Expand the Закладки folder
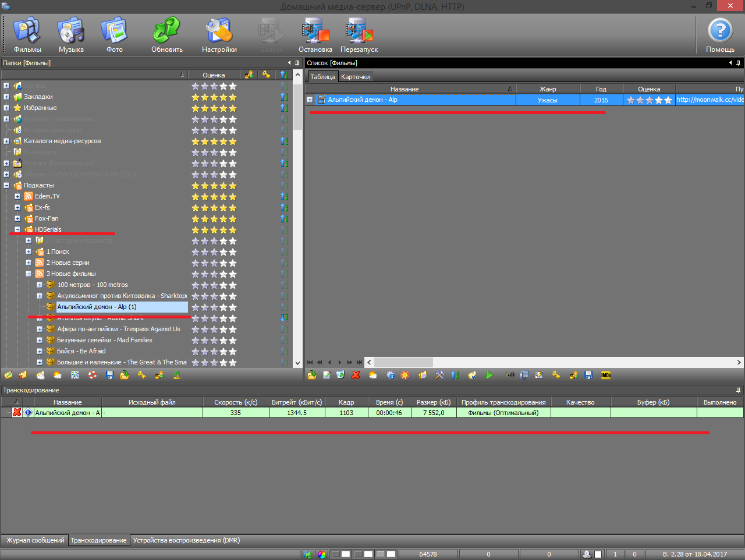745x560 pixels. pos(6,97)
